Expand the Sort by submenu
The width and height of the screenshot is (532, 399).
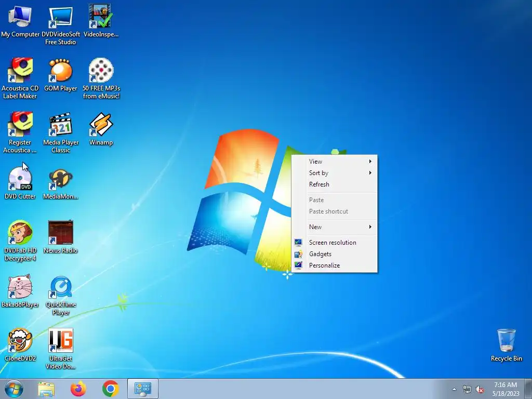[x=334, y=173]
